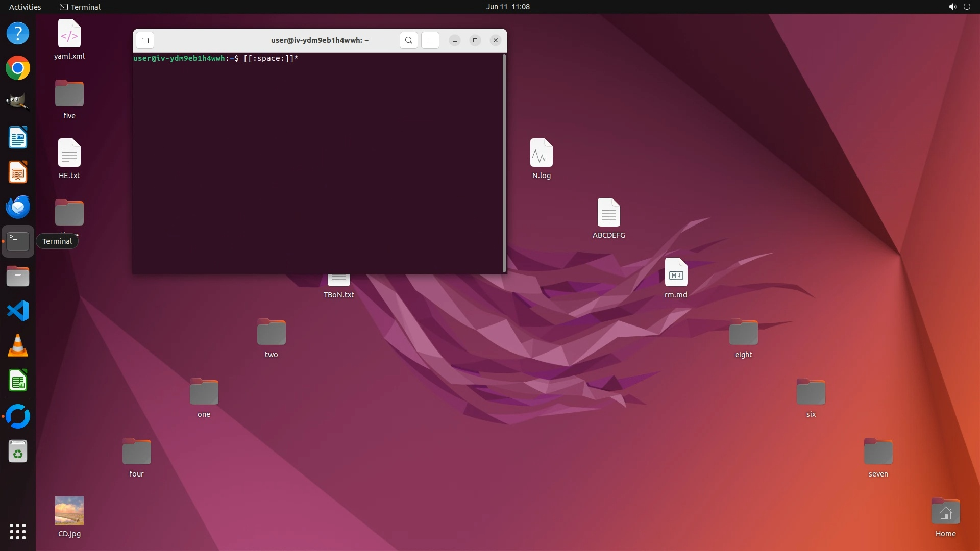This screenshot has height=551, width=980.
Task: Open LibreOffice Impress from dock
Action: pos(18,172)
